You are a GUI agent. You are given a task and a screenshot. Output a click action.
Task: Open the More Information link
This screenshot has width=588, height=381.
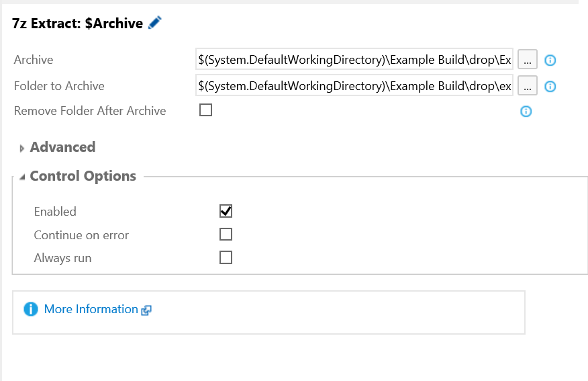91,309
